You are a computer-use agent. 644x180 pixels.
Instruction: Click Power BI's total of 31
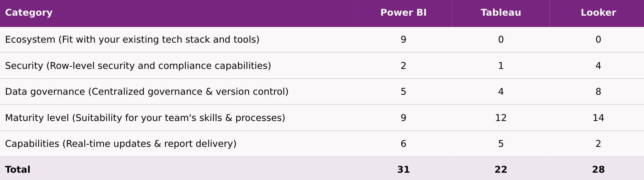[x=403, y=170]
